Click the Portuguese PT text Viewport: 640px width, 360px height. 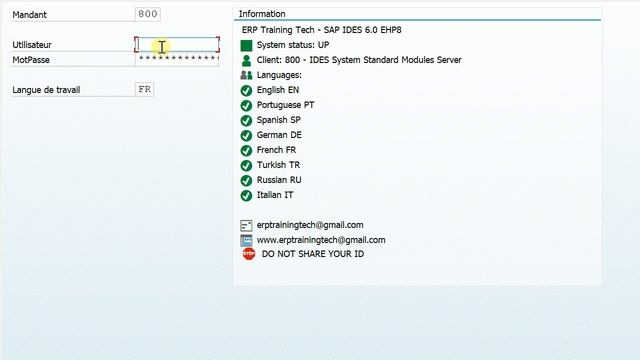coord(285,105)
